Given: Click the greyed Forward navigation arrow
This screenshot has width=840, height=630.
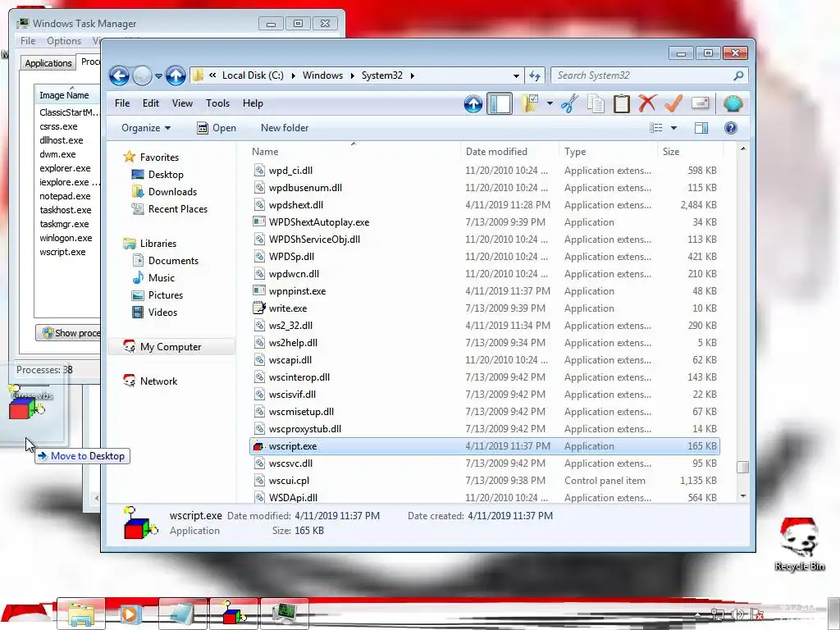Looking at the screenshot, I should point(142,76).
